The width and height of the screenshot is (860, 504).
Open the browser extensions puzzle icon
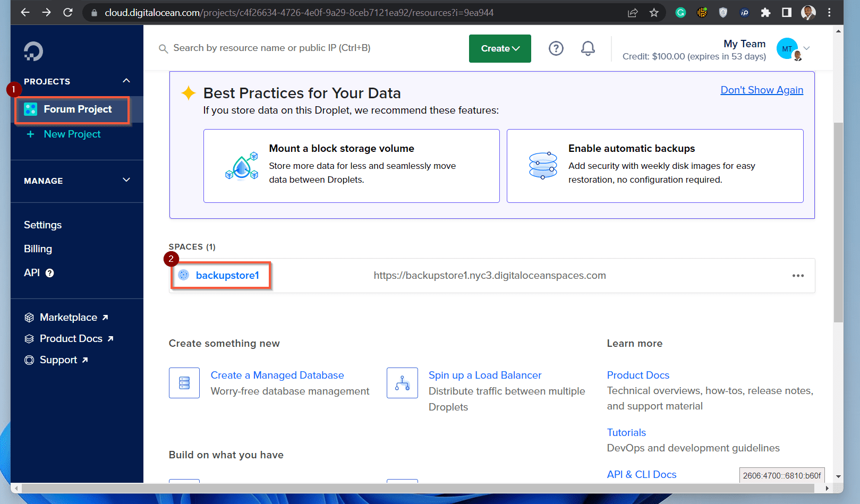[765, 13]
